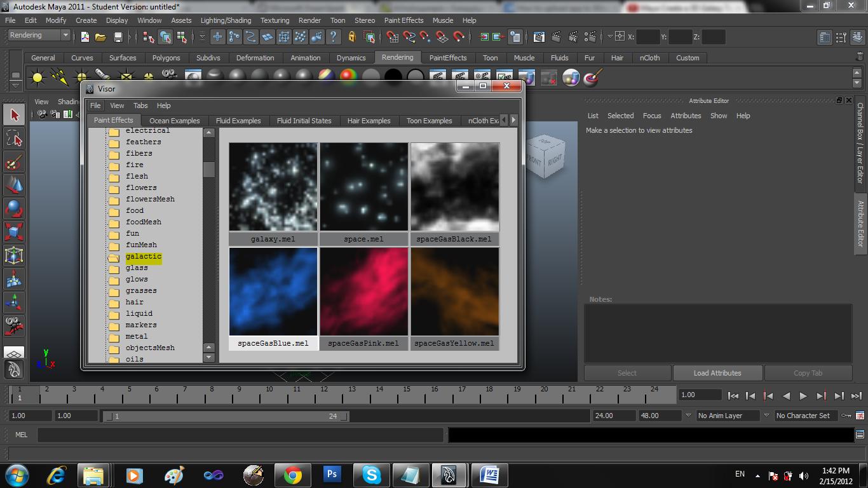This screenshot has width=868, height=488.
Task: Click the Load Attributes button
Action: (717, 373)
